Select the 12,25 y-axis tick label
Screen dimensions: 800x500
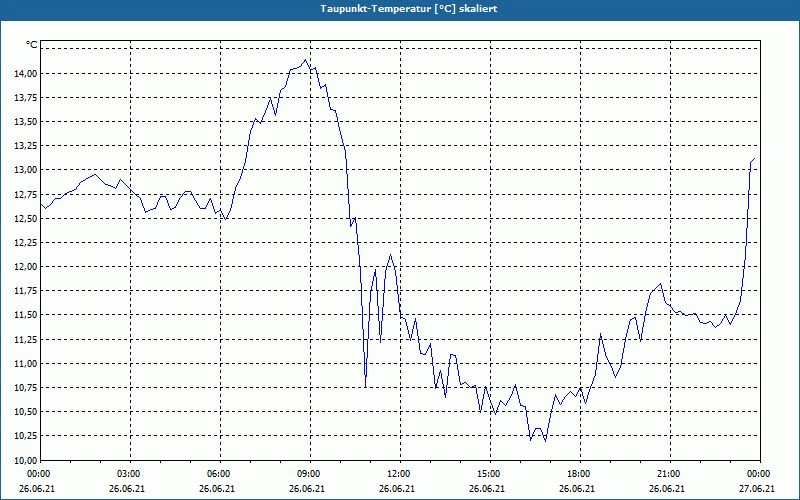tap(24, 243)
